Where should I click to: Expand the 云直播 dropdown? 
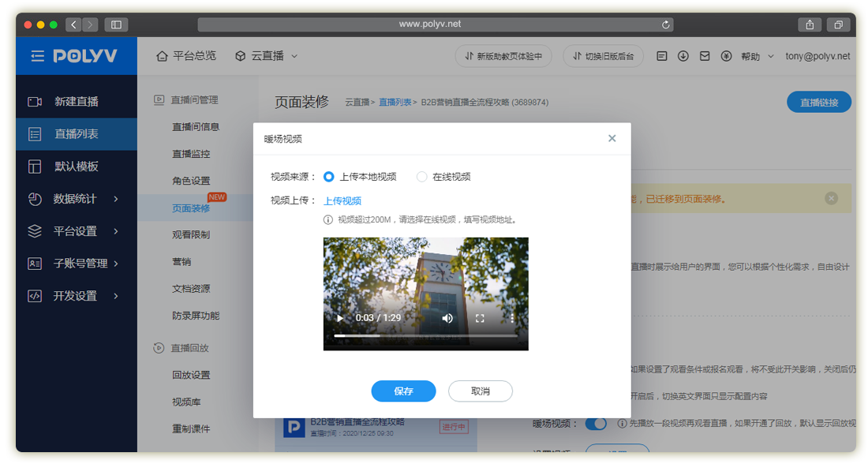point(267,56)
